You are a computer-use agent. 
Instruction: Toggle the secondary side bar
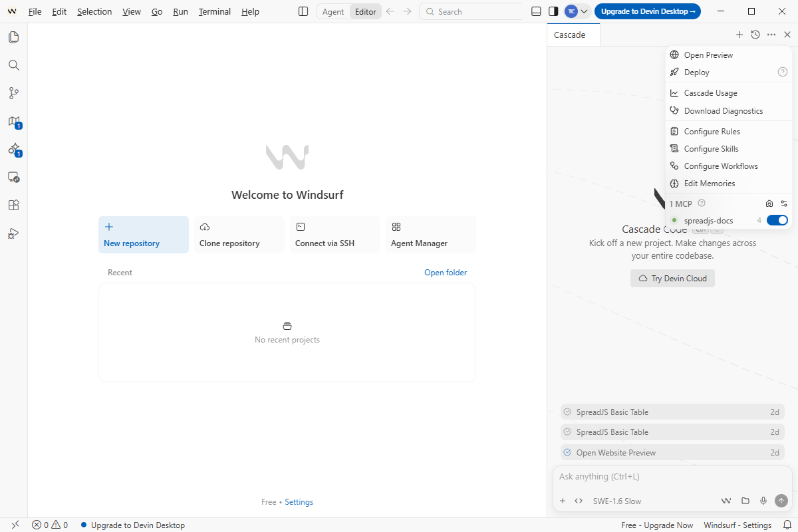point(553,11)
